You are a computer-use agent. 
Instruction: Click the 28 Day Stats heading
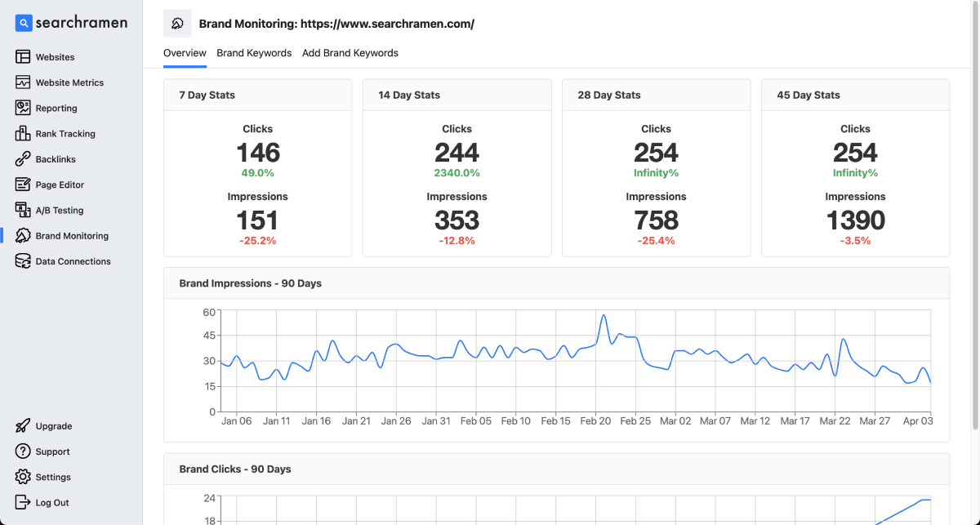point(609,95)
